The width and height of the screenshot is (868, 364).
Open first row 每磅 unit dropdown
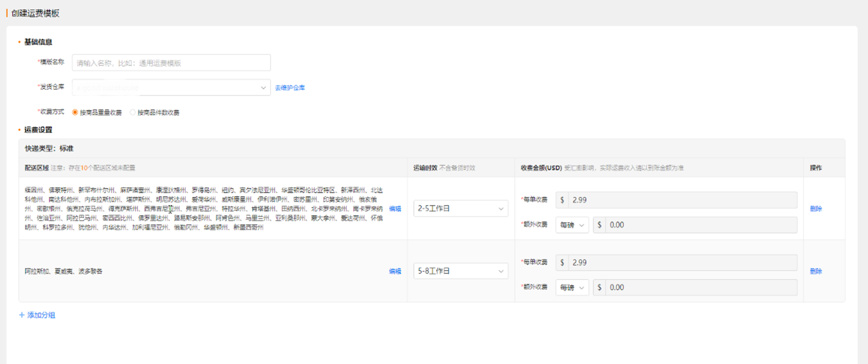coord(572,225)
